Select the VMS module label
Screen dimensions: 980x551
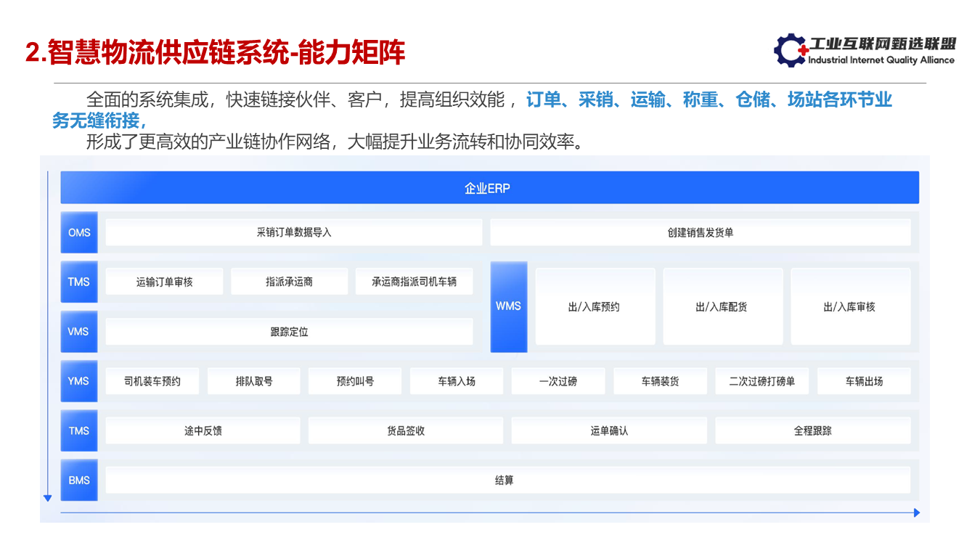(x=79, y=331)
